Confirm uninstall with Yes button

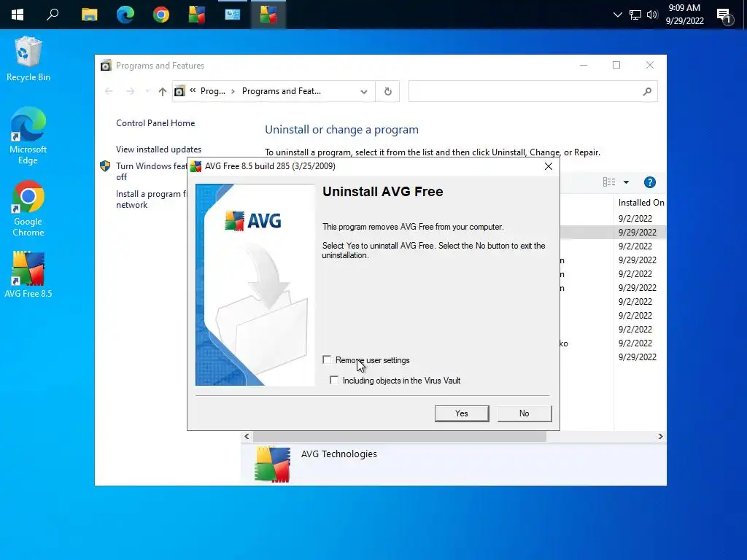pos(462,413)
